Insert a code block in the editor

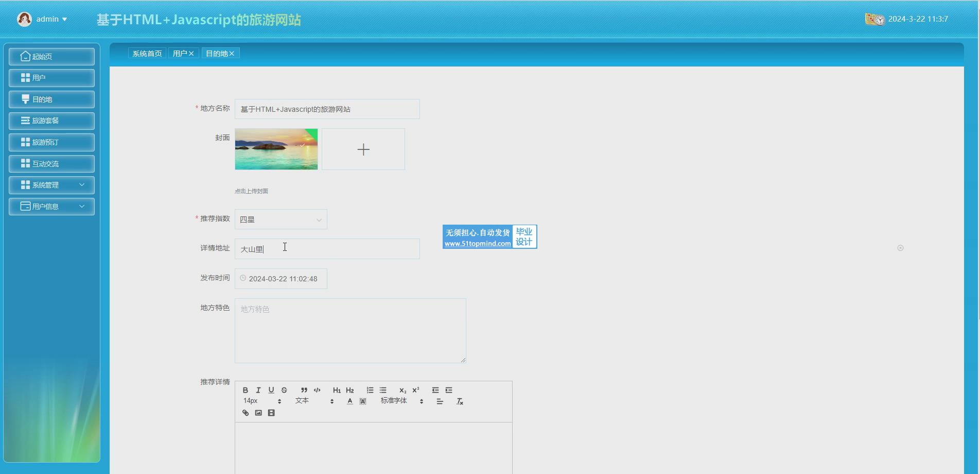[317, 390]
